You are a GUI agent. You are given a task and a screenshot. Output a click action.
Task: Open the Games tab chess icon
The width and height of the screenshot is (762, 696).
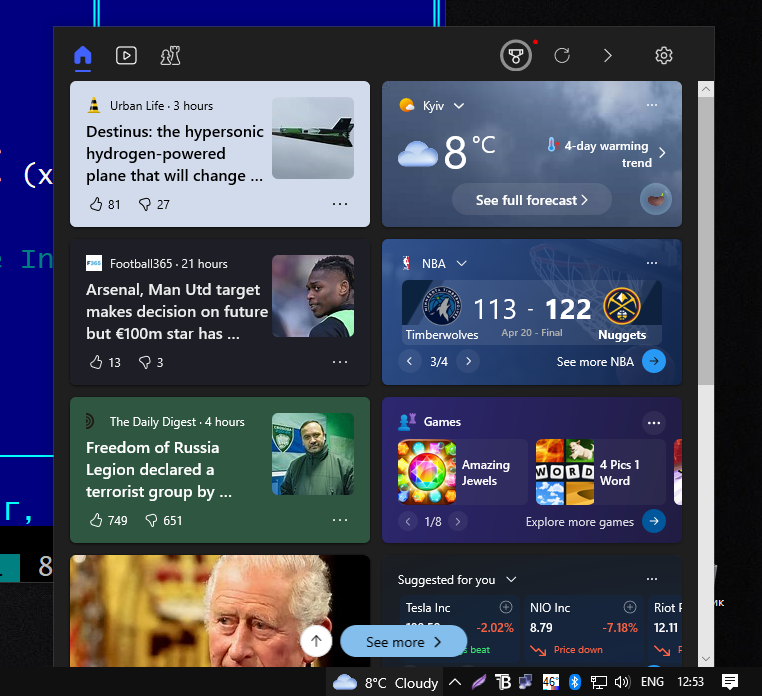(170, 56)
